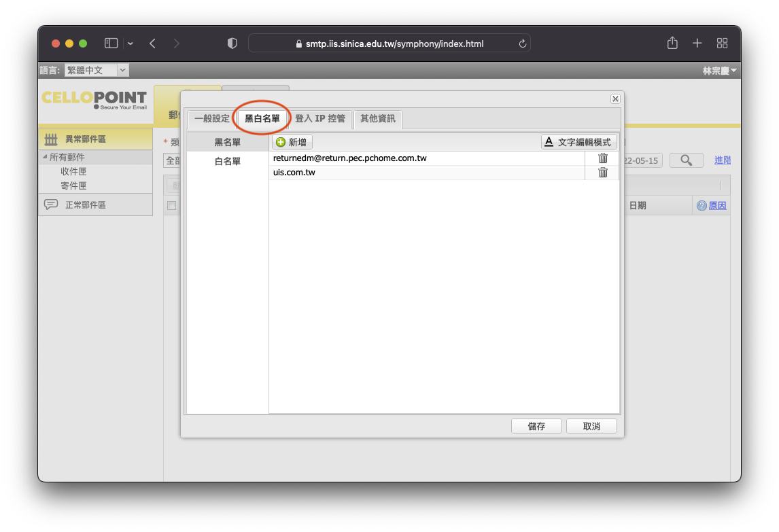
Task: Click the privacy shield icon
Action: pos(232,43)
